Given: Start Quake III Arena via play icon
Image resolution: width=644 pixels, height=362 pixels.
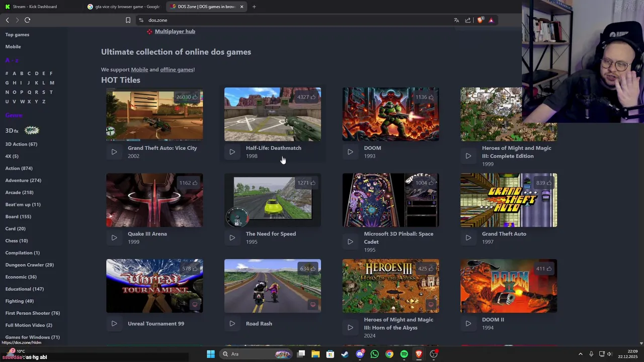Looking at the screenshot, I should [x=114, y=238].
